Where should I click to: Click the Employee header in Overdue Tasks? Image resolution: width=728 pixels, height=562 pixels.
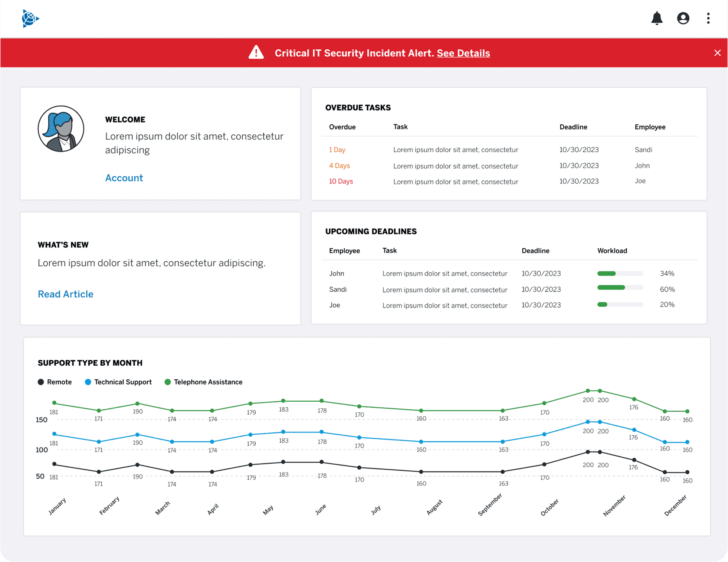(650, 127)
